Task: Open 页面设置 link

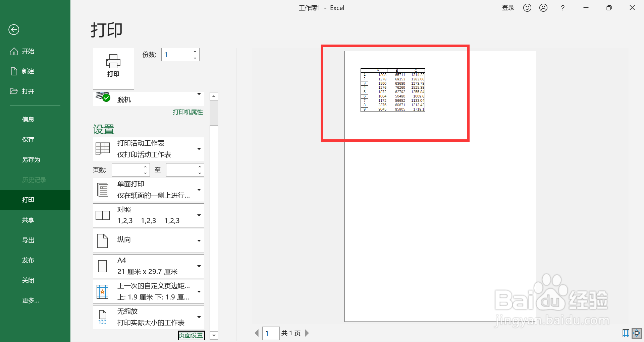Action: pyautogui.click(x=191, y=335)
